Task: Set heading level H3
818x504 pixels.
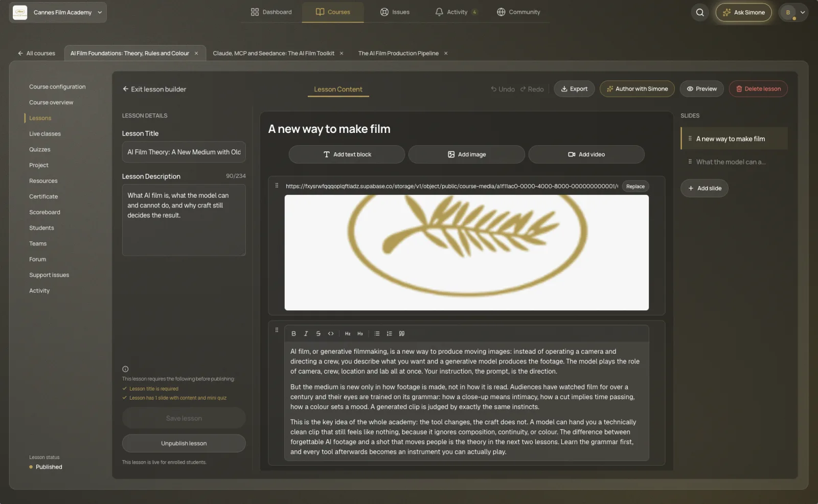Action: tap(360, 334)
